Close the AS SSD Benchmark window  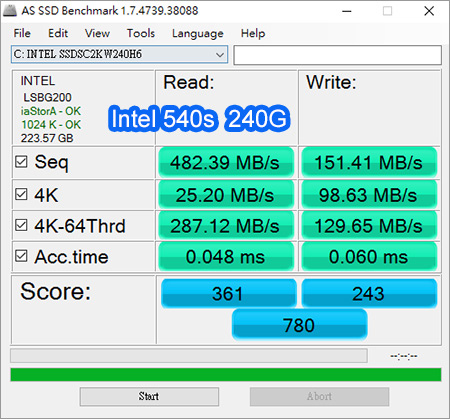[429, 11]
